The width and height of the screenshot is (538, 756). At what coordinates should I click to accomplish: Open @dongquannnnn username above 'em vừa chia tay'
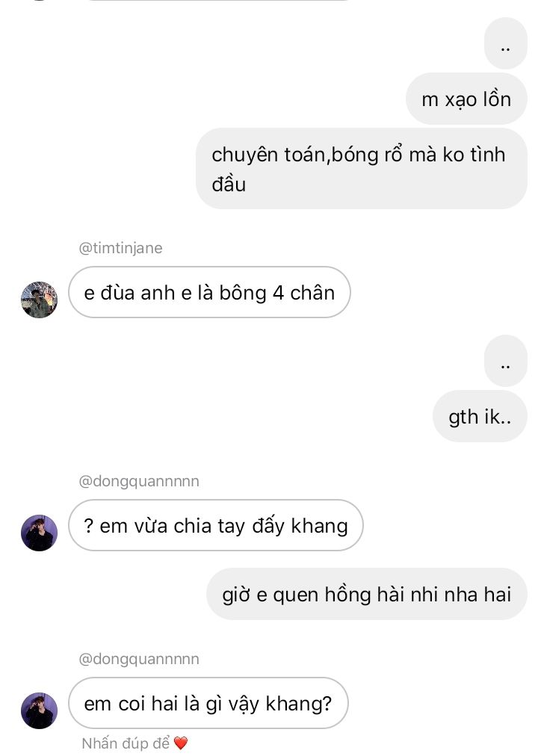139,481
